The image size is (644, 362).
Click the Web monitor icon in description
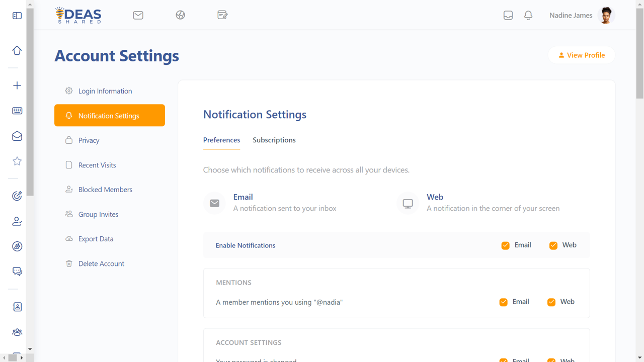(408, 203)
